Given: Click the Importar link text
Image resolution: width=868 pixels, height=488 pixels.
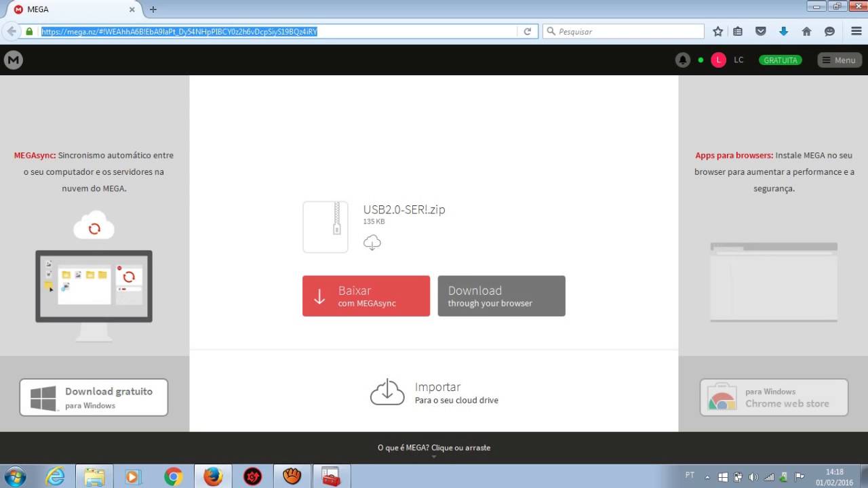Looking at the screenshot, I should coord(437,386).
